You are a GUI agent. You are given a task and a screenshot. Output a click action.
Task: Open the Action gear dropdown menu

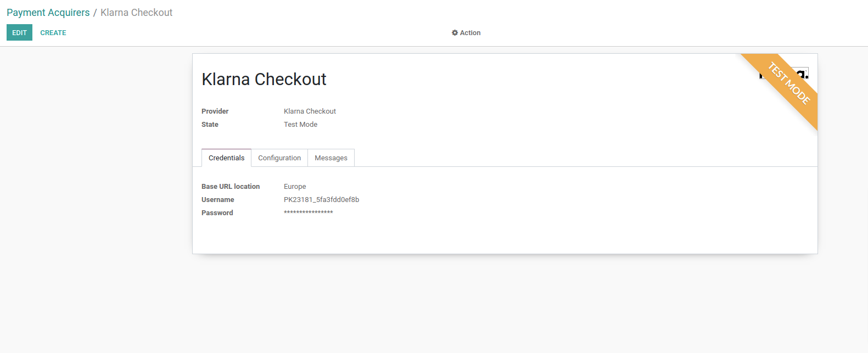[466, 33]
